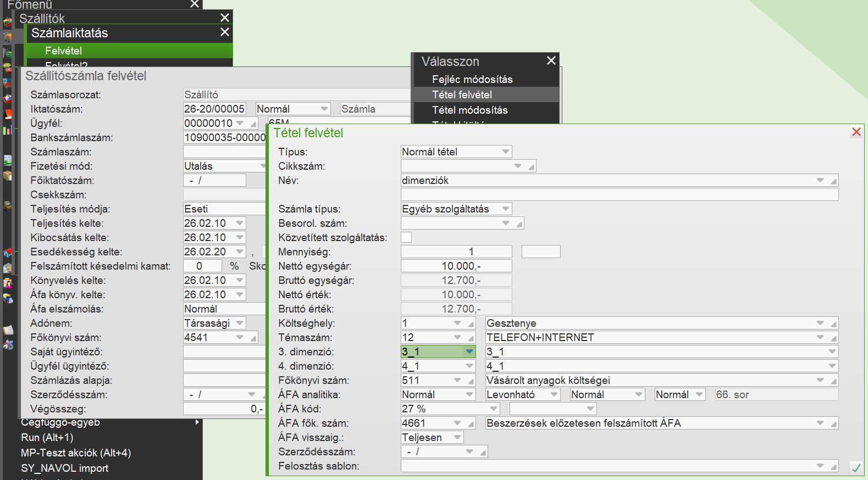
Task: Open the ÁFA visszaig. Teljesen dropdown
Action: pos(457,437)
